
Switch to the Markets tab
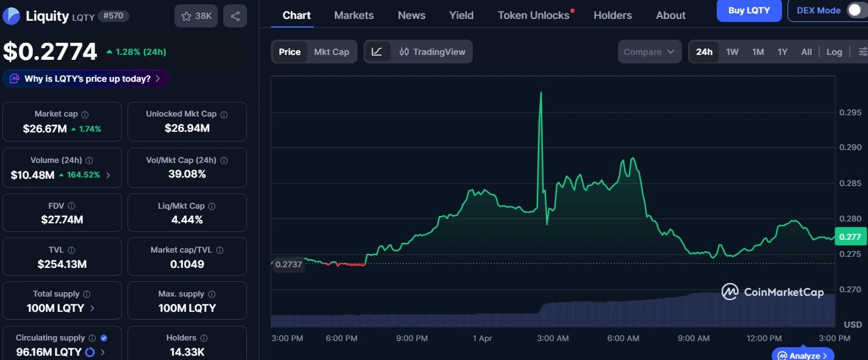(x=354, y=15)
